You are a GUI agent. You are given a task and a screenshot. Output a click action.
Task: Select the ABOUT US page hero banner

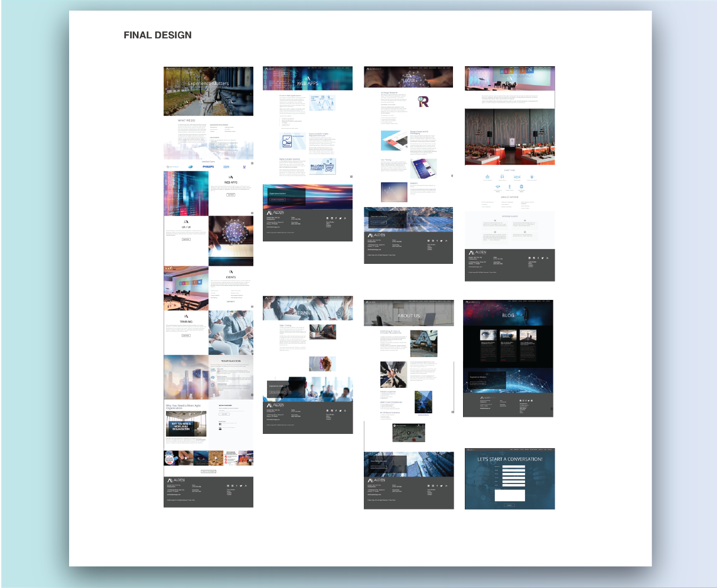coord(409,312)
